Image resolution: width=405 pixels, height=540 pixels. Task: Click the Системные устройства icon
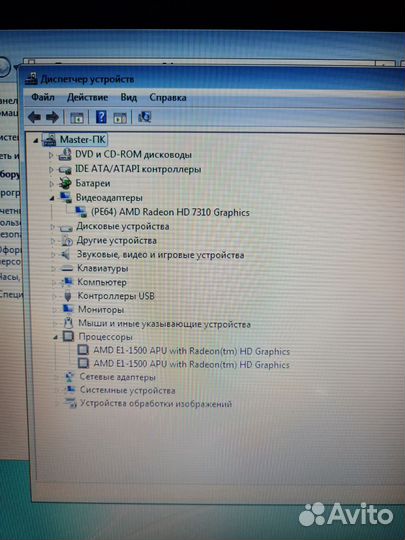[x=71, y=390]
